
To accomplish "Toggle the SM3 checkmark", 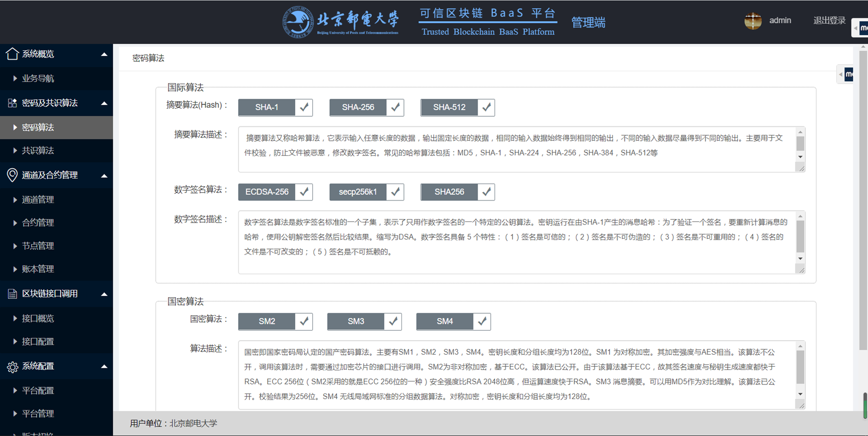I will click(x=393, y=321).
